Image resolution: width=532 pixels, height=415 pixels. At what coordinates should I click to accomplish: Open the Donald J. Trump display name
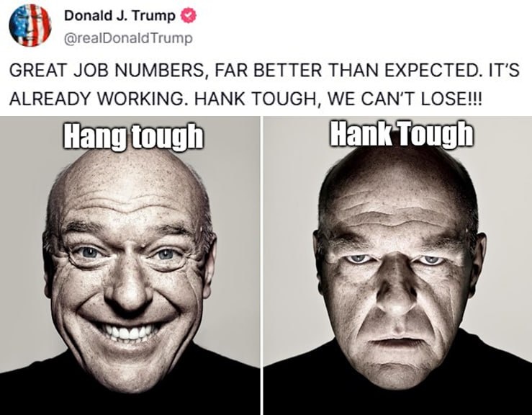120,16
